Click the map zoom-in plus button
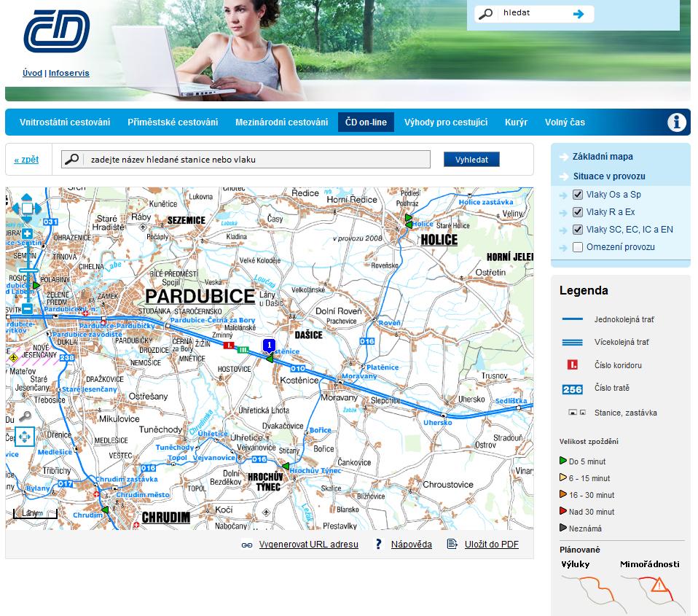Screen dimensions: 698x616 27,233
